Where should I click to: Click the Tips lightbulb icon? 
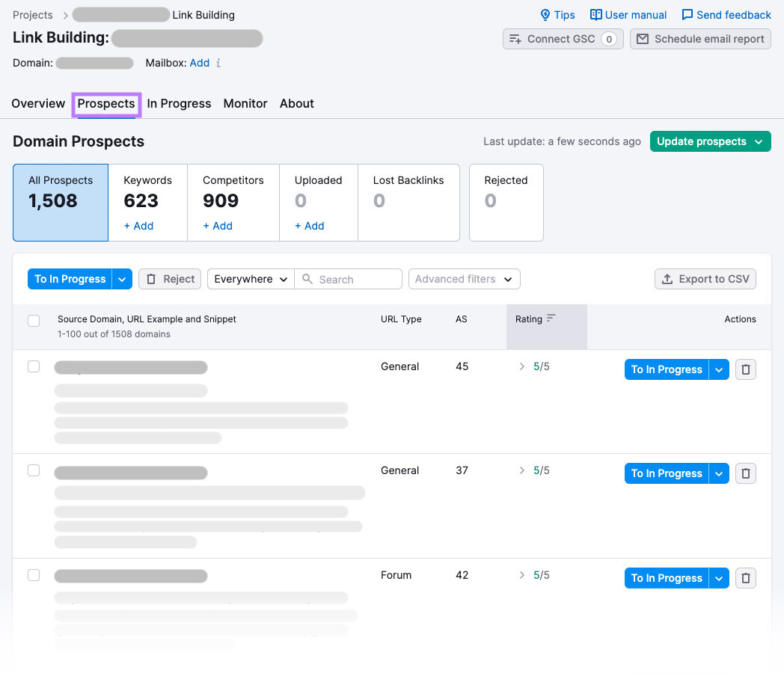click(544, 14)
